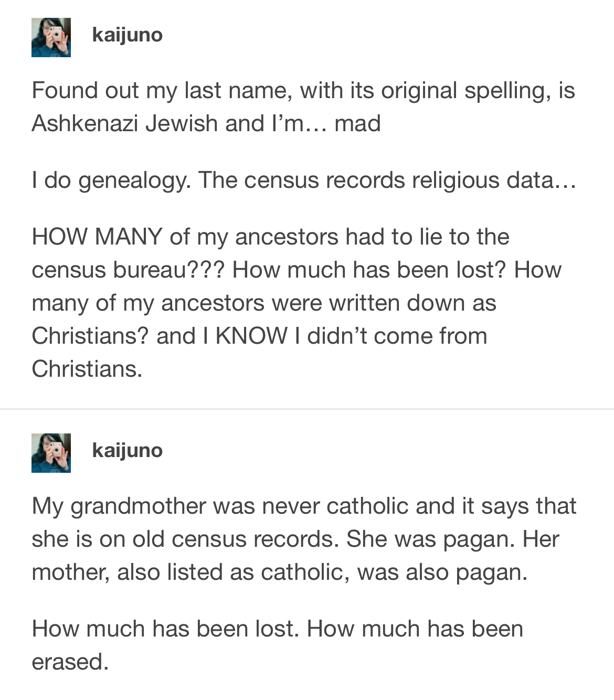The height and width of the screenshot is (700, 614).
Task: Click the last word "erased."
Action: point(70,662)
